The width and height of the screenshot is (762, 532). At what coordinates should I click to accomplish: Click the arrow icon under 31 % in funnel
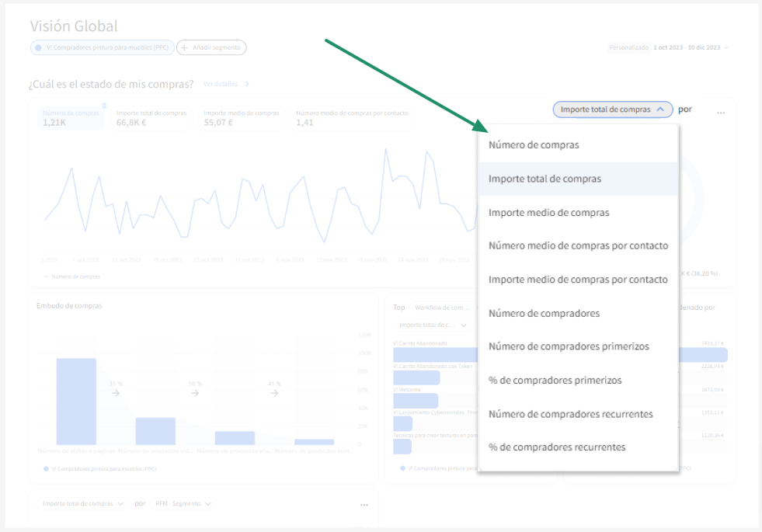coord(116,393)
